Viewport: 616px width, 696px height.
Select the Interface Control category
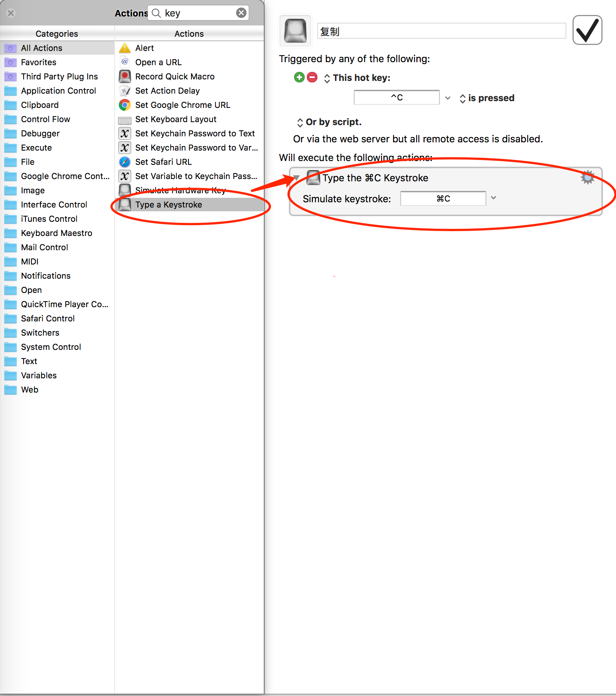pos(57,205)
